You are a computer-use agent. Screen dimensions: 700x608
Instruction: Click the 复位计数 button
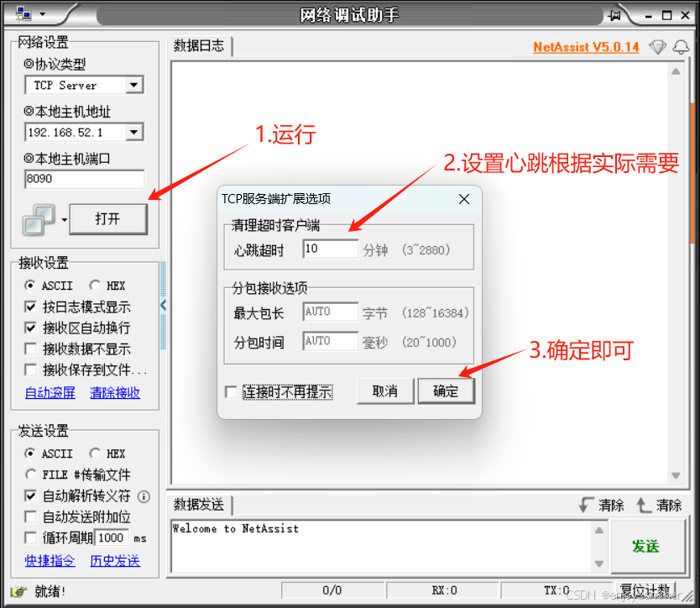tap(645, 590)
